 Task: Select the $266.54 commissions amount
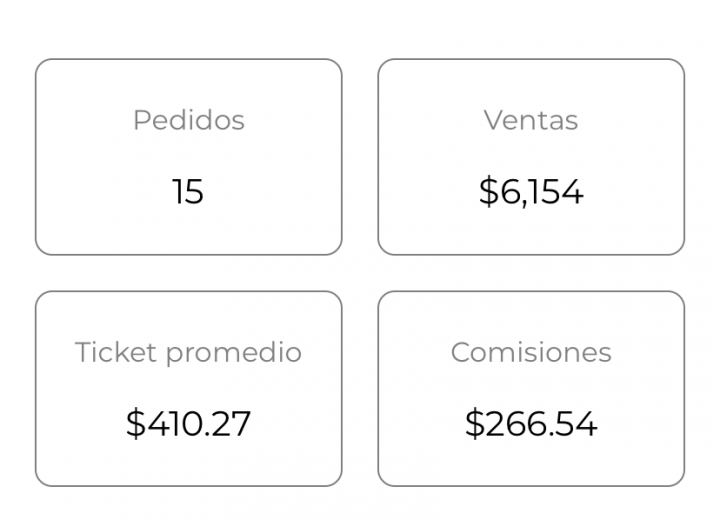tap(531, 424)
